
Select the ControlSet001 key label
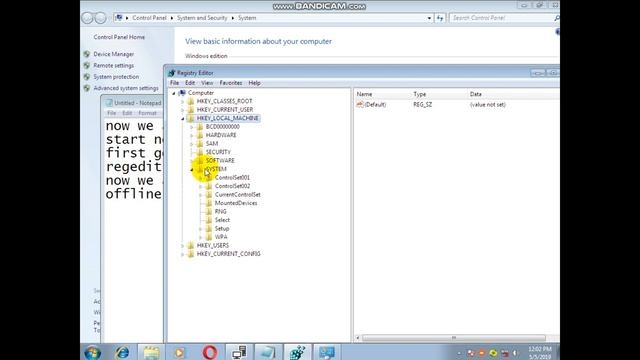click(x=232, y=178)
